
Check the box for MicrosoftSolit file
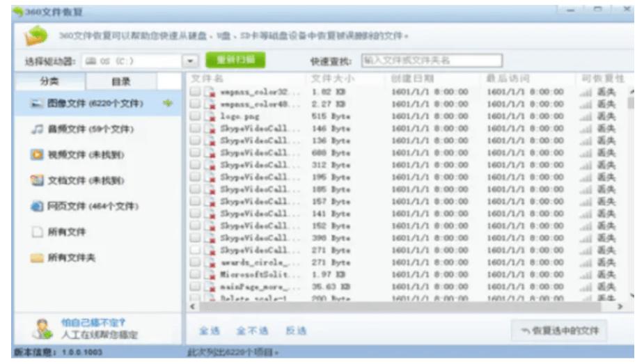click(195, 274)
